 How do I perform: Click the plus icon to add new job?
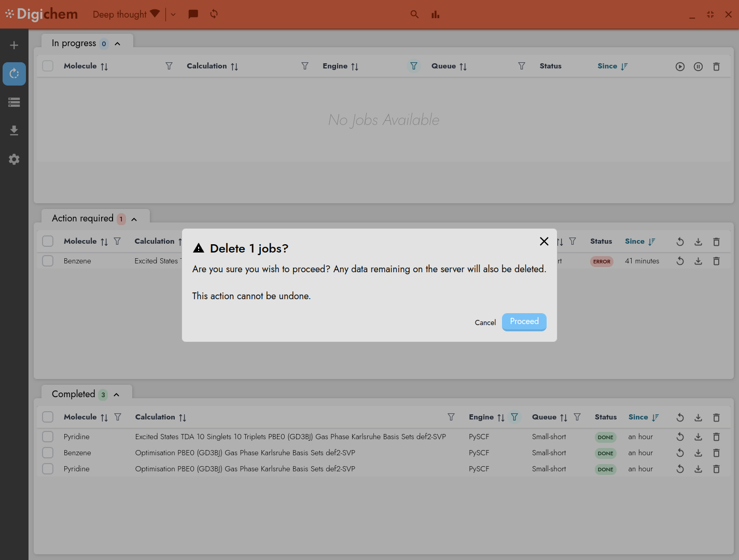[14, 45]
